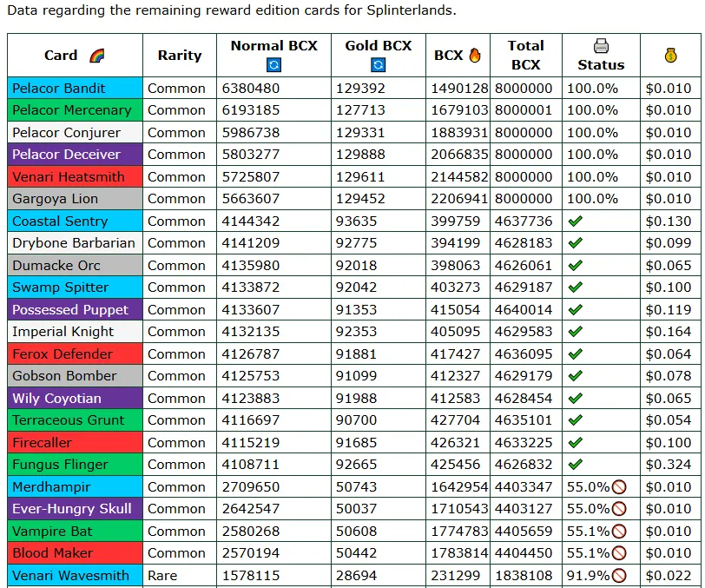Select the Wily Coyotian card name

point(56,398)
